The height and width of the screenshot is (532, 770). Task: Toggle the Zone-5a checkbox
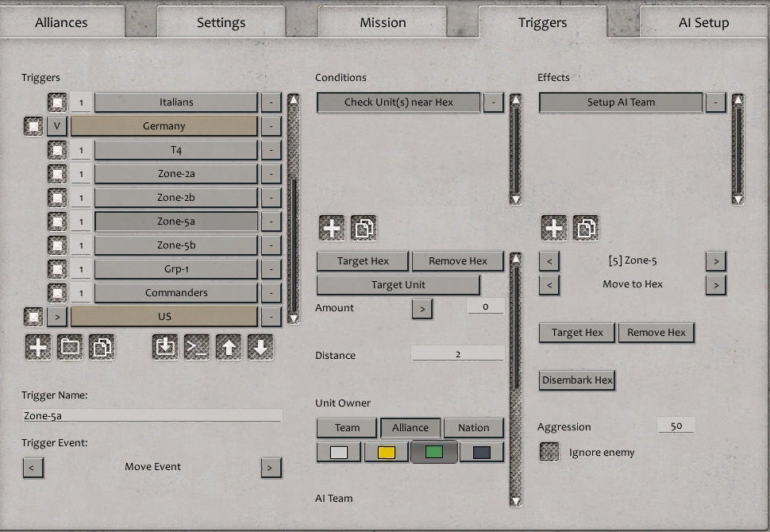tap(57, 222)
